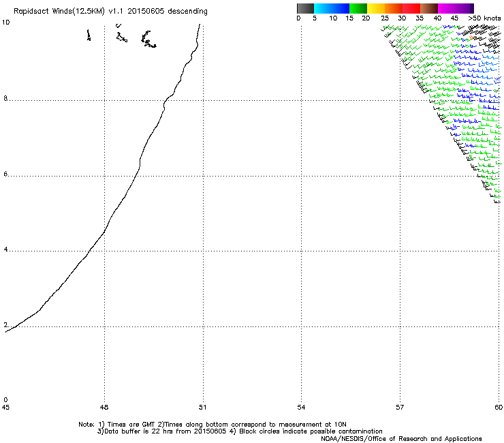Image resolution: width=504 pixels, height=443 pixels.
Task: Click the orange wind barb in the swath
Action: [471, 38]
